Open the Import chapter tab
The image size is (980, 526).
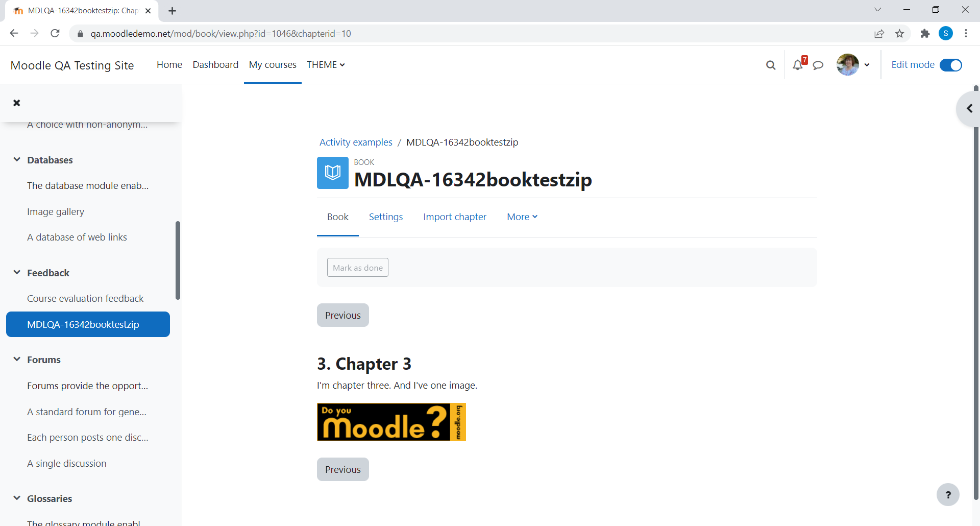point(455,217)
